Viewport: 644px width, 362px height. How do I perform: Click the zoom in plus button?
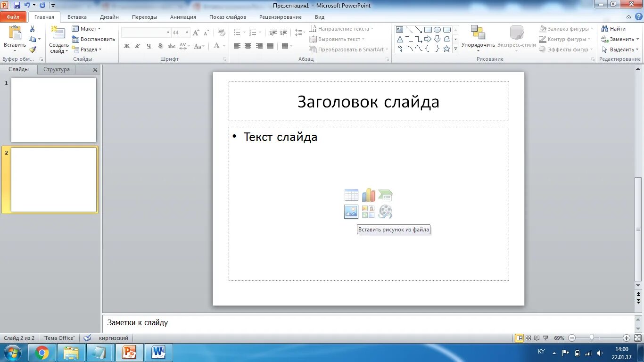click(x=627, y=338)
